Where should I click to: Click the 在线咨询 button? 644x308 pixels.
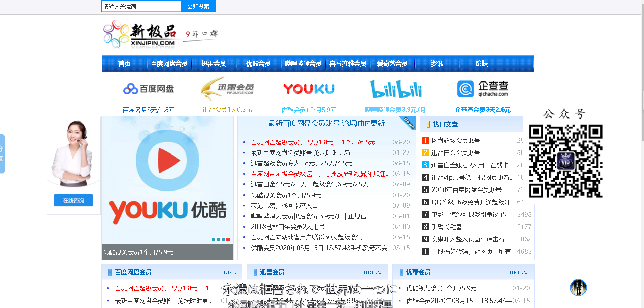click(73, 200)
